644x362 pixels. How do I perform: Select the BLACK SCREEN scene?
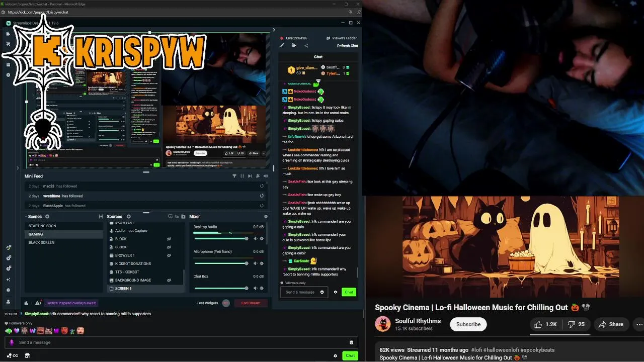click(64, 242)
